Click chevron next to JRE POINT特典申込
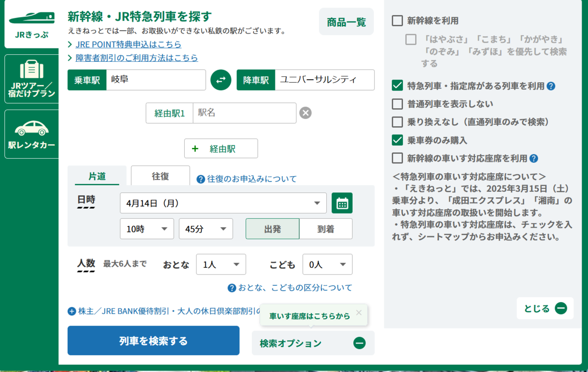Screen dimensions: 588x372 71,45
